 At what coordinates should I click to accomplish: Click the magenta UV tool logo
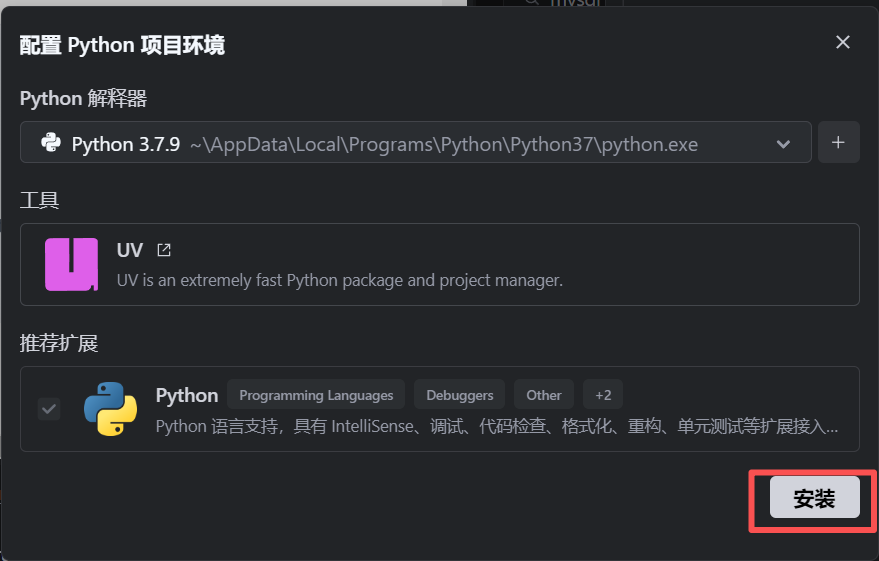coord(72,265)
